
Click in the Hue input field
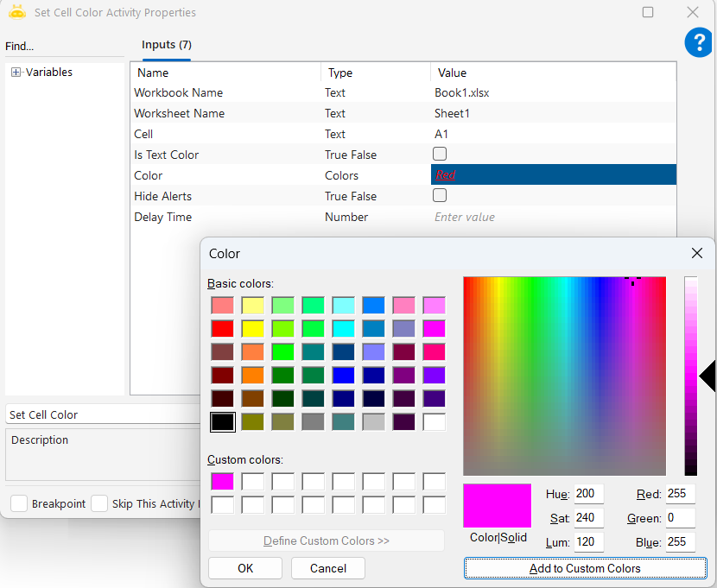(x=588, y=494)
